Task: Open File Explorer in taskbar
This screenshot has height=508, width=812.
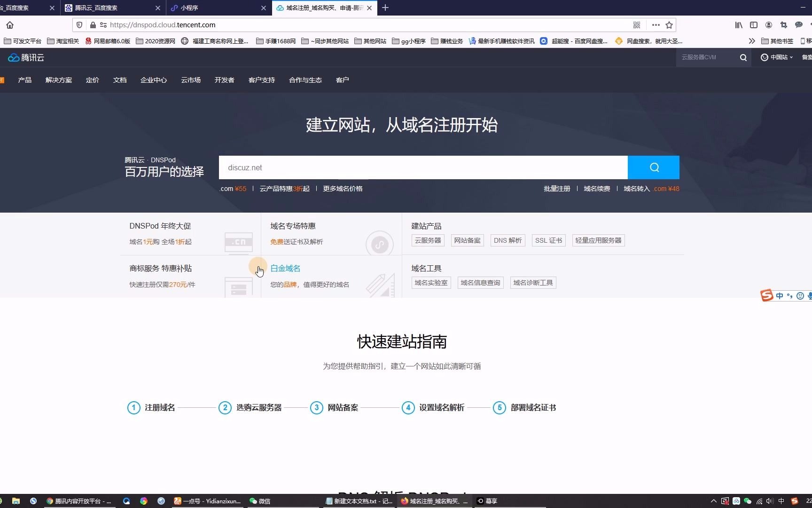Action: (16, 501)
